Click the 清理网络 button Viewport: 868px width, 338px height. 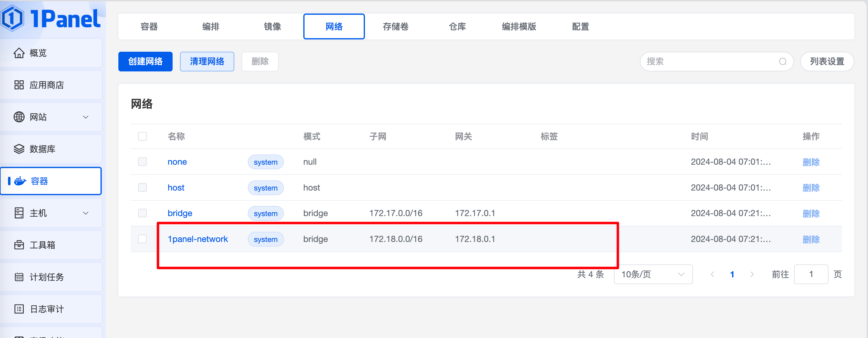[207, 62]
